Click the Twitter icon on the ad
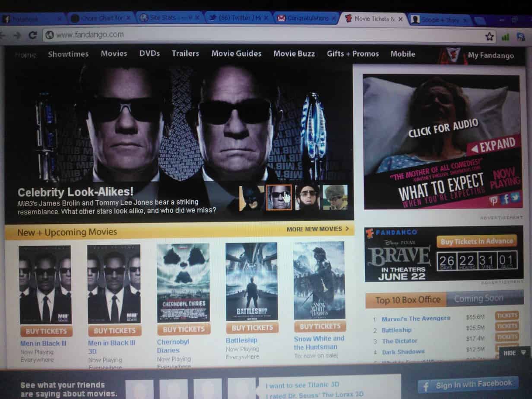The width and height of the screenshot is (532, 399). point(515,197)
